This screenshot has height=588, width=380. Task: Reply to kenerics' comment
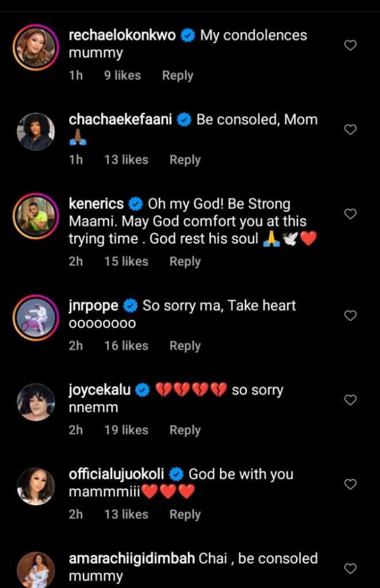point(185,261)
